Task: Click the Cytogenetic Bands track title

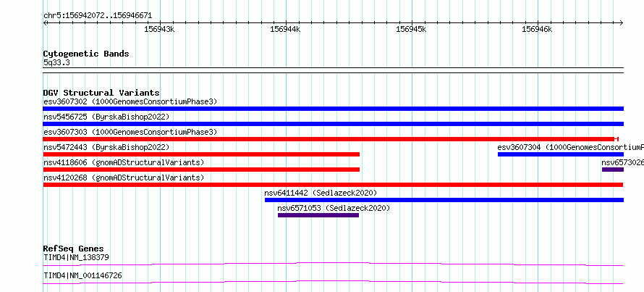Action: click(86, 54)
